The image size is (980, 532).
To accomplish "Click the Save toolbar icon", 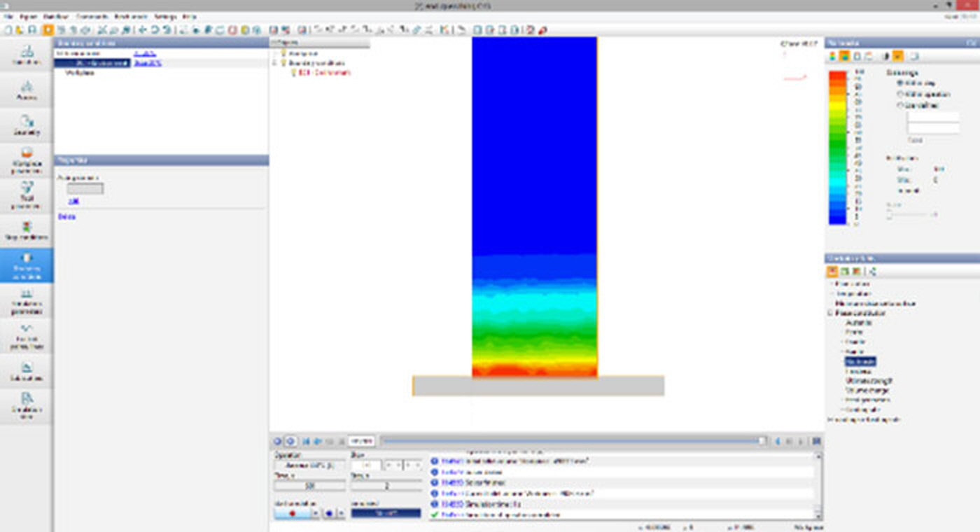I will pos(31,29).
